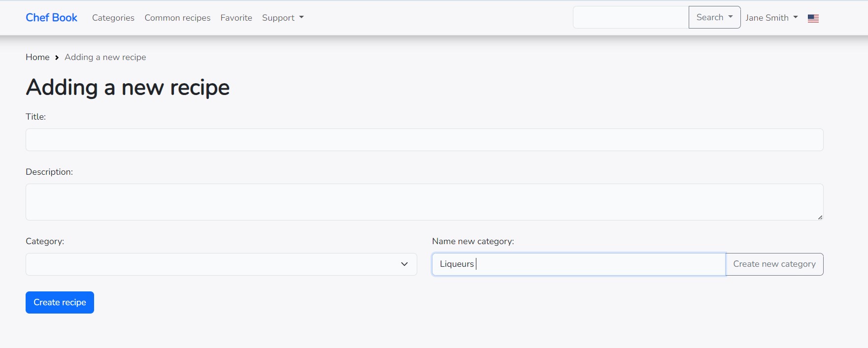868x348 pixels.
Task: Click the US flag language icon
Action: [x=813, y=18]
